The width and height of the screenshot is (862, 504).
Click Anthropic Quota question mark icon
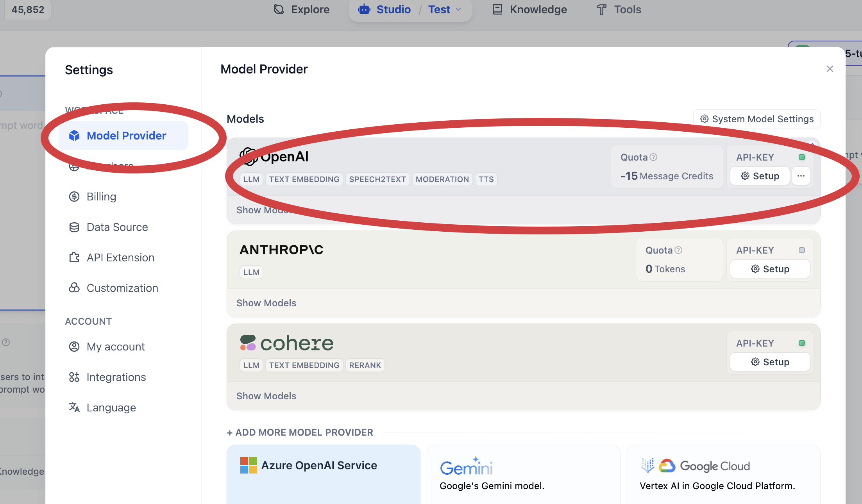pos(678,250)
